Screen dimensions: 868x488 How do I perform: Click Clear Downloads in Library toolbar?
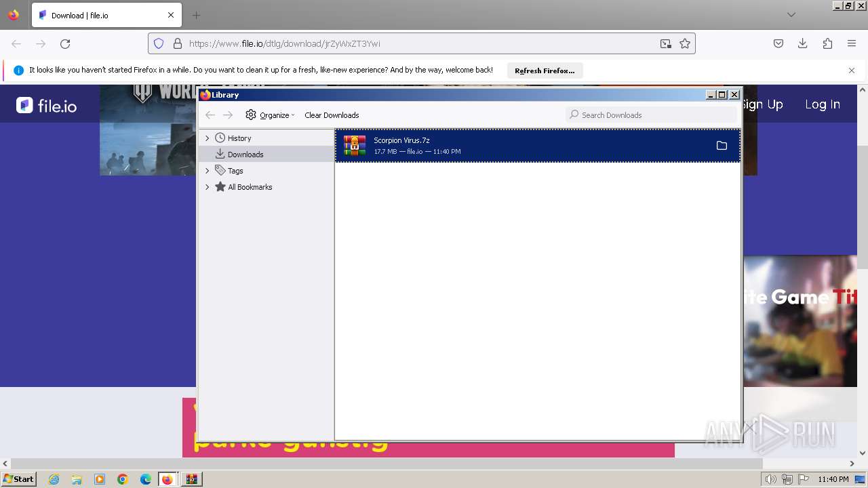(x=332, y=115)
